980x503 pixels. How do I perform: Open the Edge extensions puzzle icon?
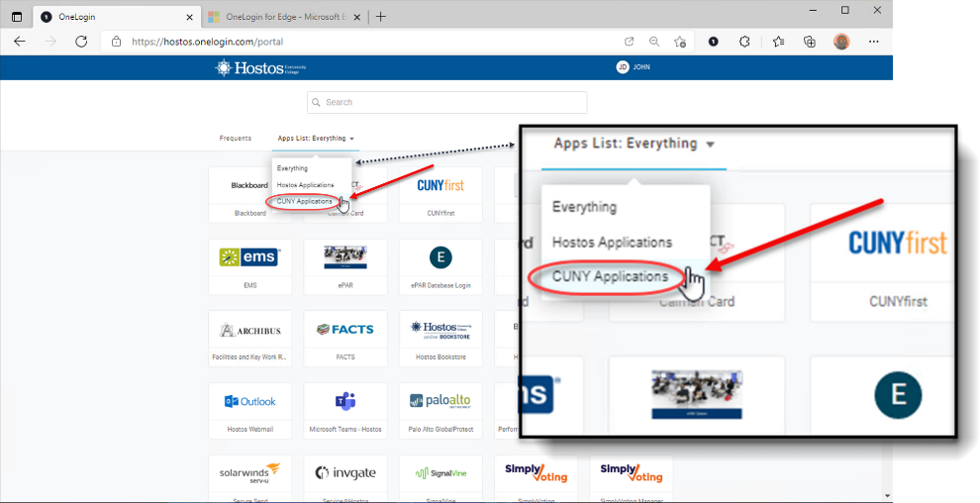pyautogui.click(x=744, y=42)
